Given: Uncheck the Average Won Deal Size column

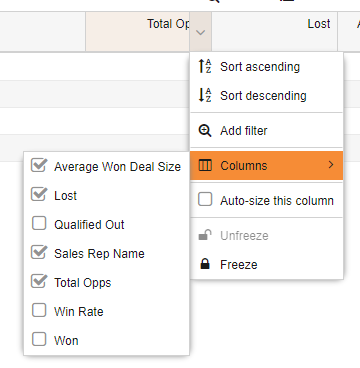Looking at the screenshot, I should click(x=39, y=166).
